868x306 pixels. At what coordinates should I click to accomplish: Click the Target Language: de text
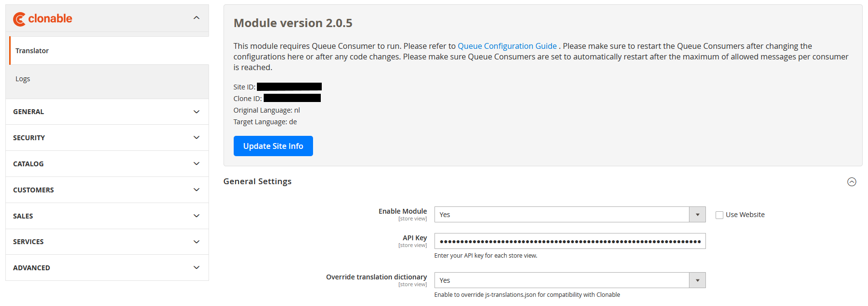pos(265,122)
